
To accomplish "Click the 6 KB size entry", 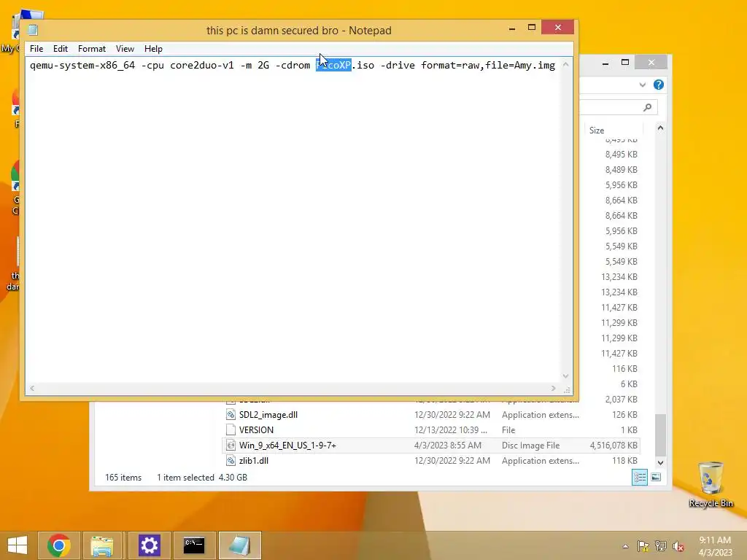I will tap(629, 384).
